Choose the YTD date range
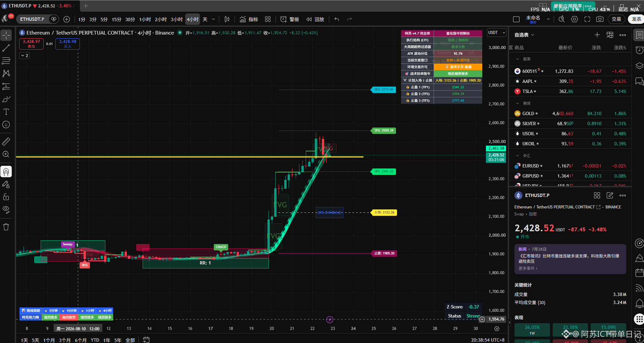644x343 pixels. pyautogui.click(x=95, y=340)
